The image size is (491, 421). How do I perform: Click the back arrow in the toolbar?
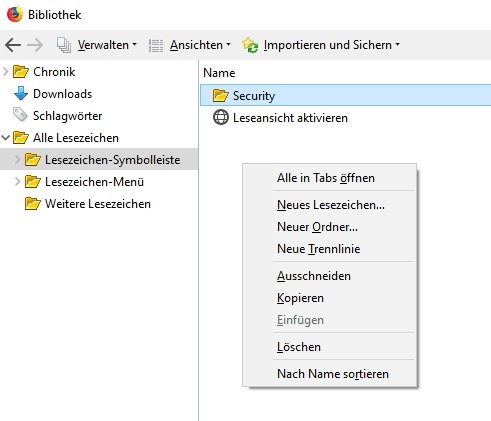[x=13, y=45]
